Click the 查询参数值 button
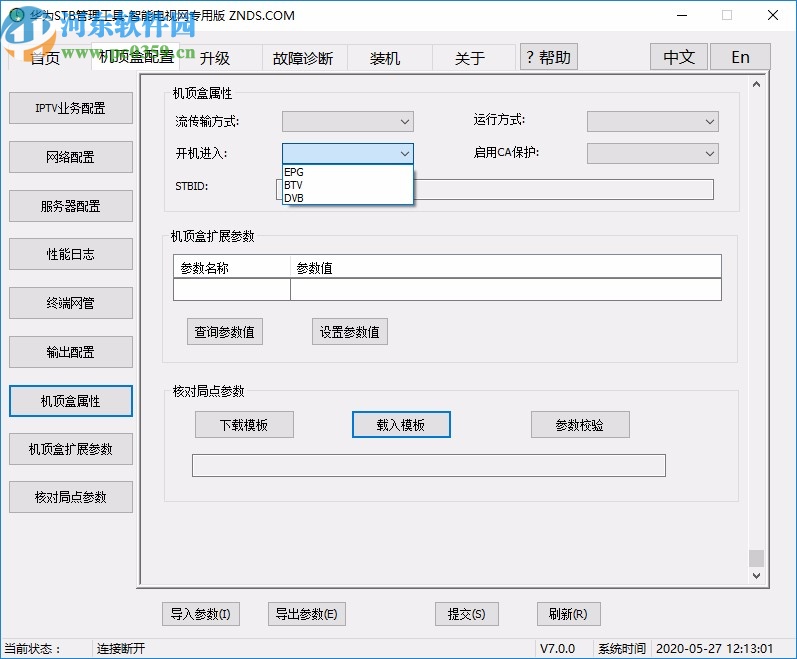 point(225,332)
